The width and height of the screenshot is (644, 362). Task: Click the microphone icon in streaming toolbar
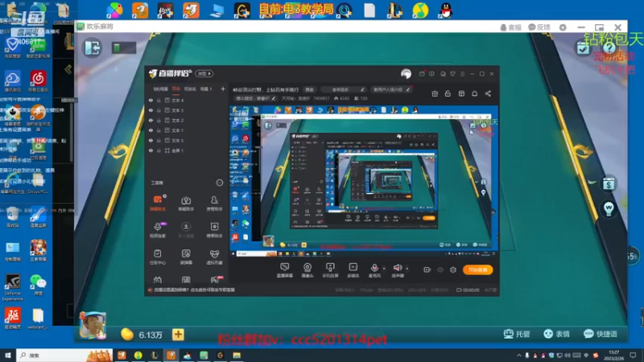pos(374,268)
